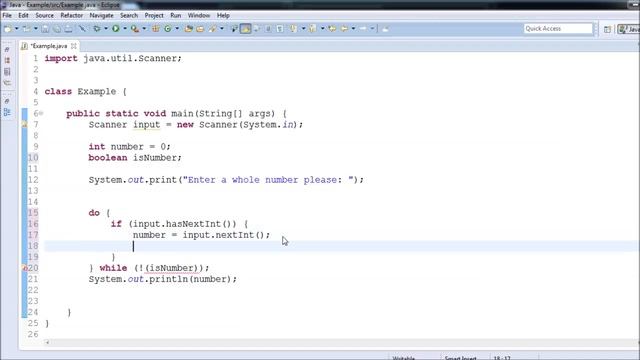Click the error marker beside line 20
Screen dimensions: 640x360
pos(24,268)
